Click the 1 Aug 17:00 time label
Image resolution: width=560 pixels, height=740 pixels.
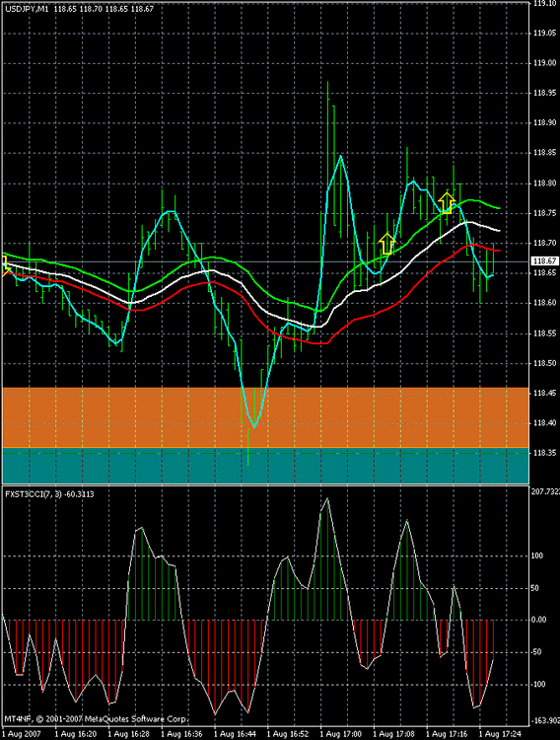point(341,734)
